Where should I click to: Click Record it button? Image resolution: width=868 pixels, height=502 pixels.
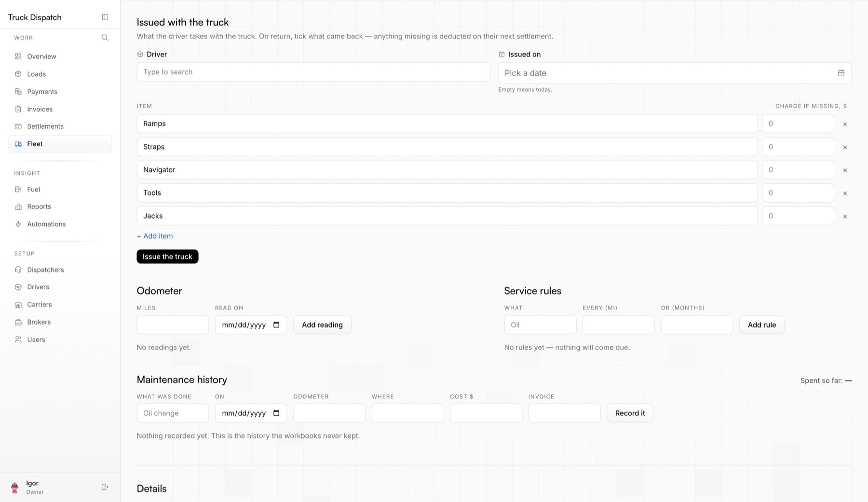[630, 413]
